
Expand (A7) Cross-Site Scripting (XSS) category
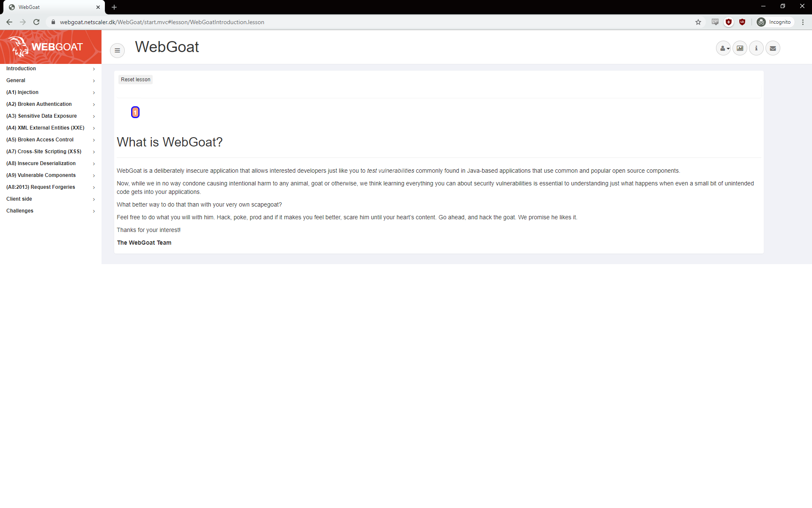tap(51, 152)
